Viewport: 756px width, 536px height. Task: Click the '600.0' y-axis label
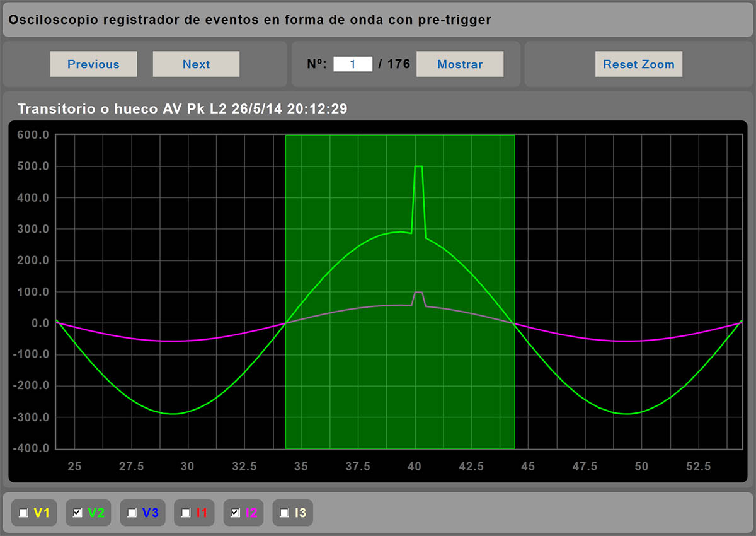[34, 135]
